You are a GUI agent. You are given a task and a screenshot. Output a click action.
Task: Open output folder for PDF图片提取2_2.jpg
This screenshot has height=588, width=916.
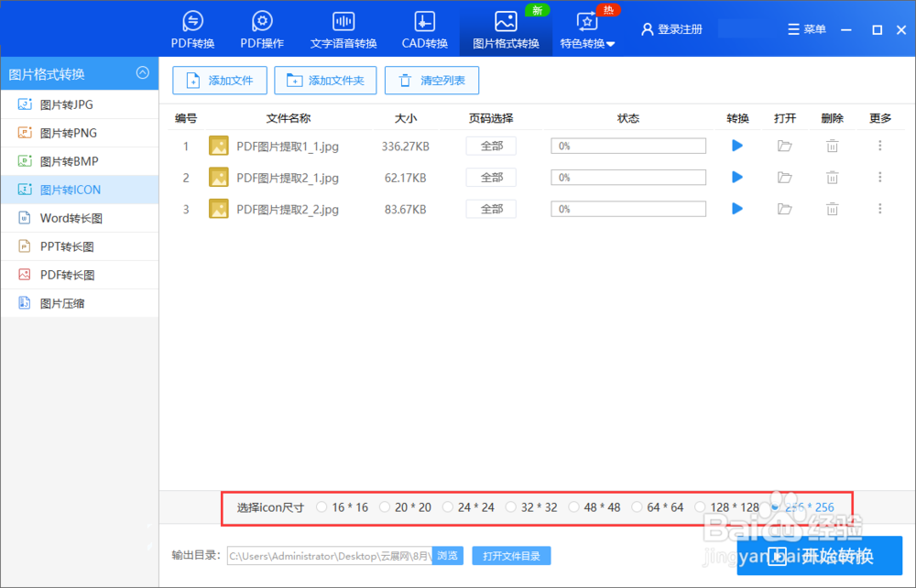tap(785, 209)
